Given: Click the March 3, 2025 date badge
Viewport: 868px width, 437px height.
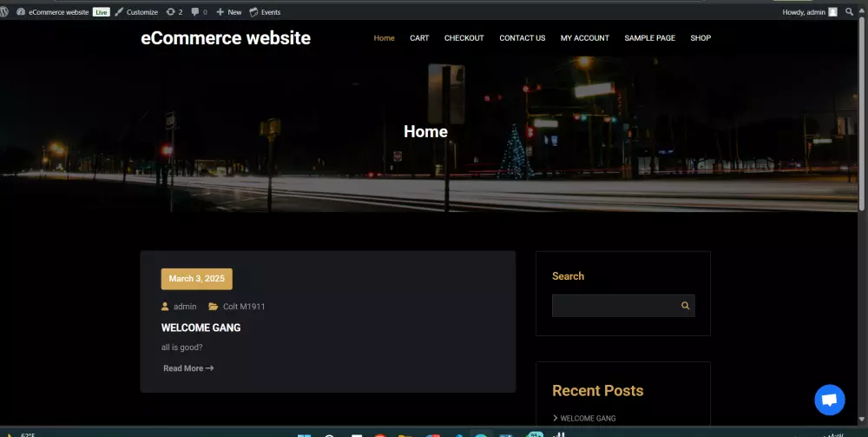Looking at the screenshot, I should 196,279.
